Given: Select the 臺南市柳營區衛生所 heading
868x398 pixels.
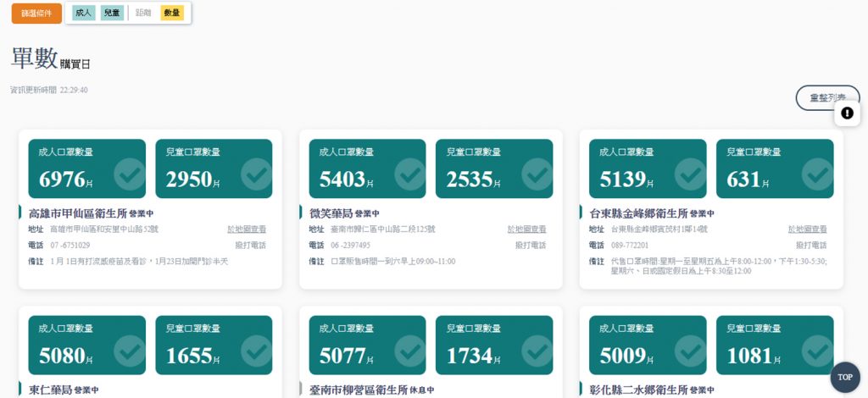Looking at the screenshot, I should (359, 390).
